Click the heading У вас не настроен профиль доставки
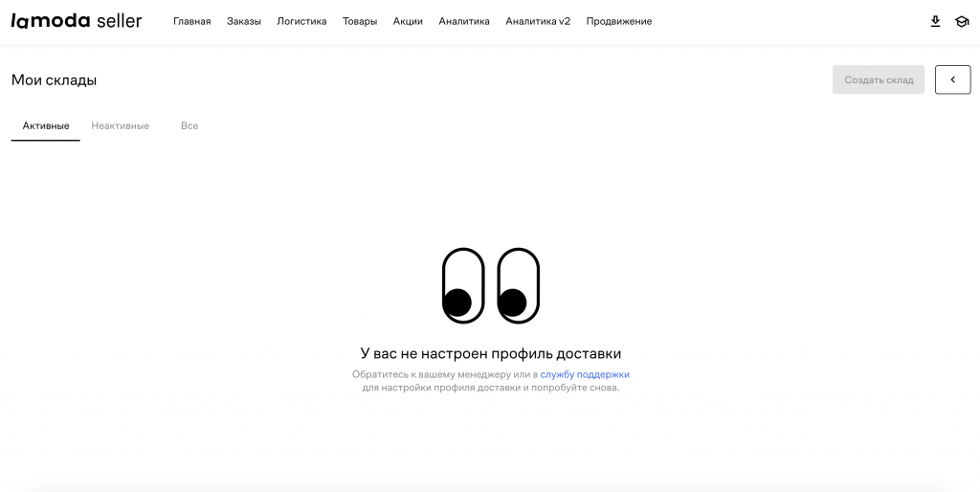The height and width of the screenshot is (492, 980). coord(491,353)
